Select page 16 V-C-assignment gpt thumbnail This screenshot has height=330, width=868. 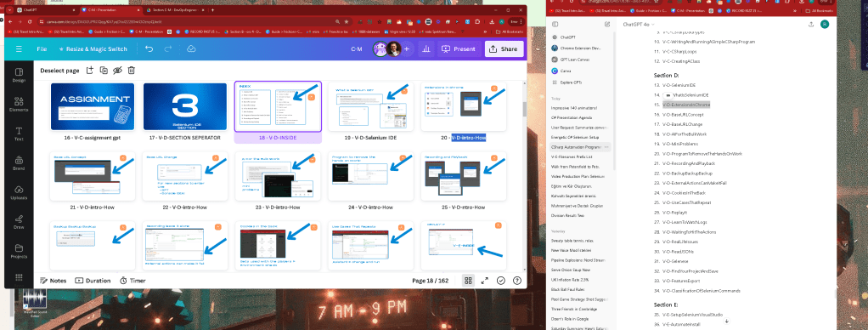pos(92,106)
